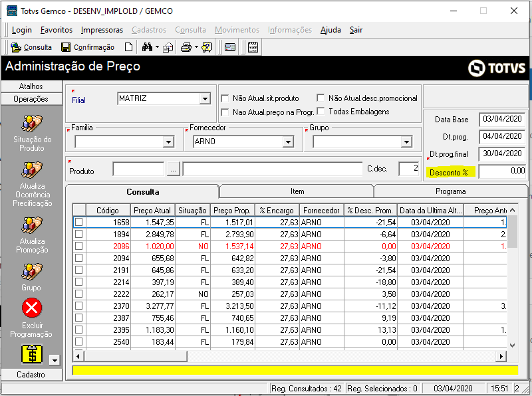Click the Produto code input field

(138, 169)
